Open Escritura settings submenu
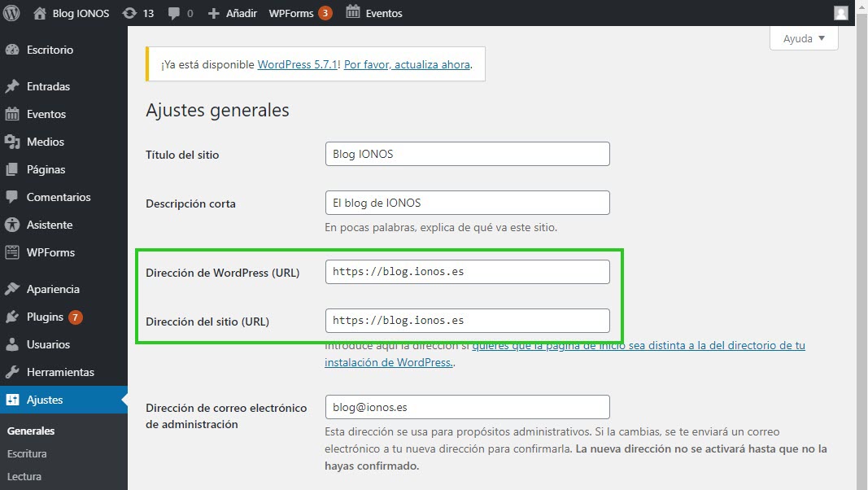 click(x=27, y=453)
